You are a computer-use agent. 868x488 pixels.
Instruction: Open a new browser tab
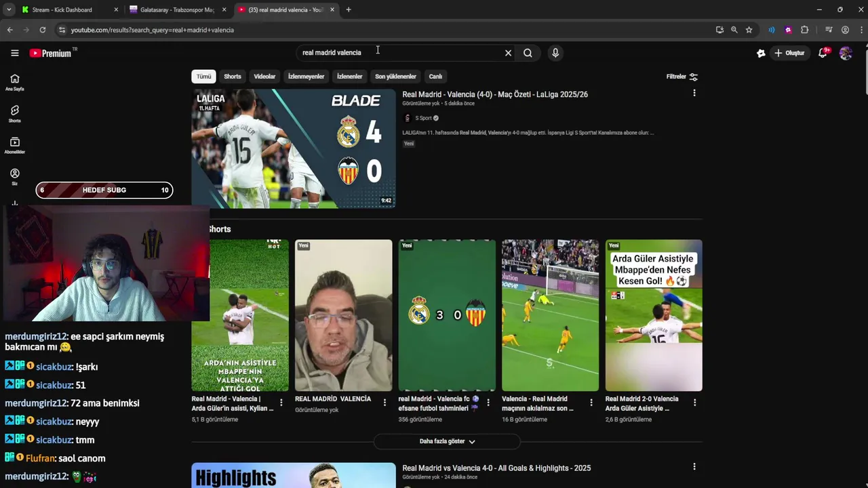[x=349, y=9]
